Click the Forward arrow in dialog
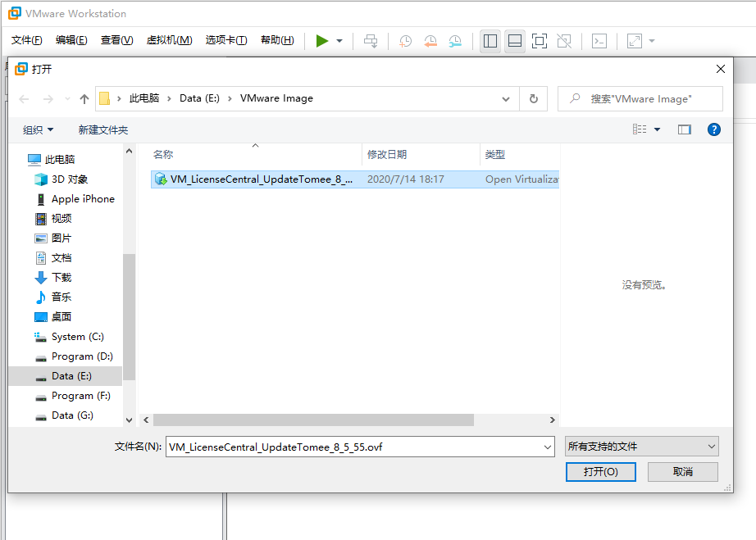Screen dimensions: 756x540 coord(48,99)
